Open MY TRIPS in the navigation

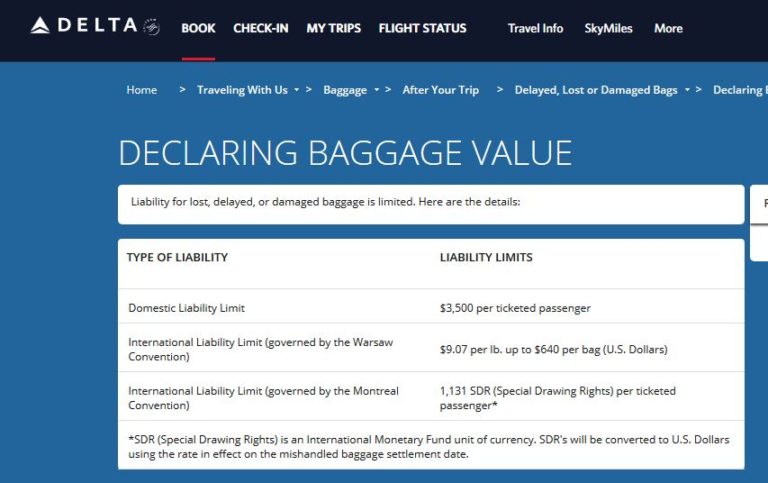(334, 28)
